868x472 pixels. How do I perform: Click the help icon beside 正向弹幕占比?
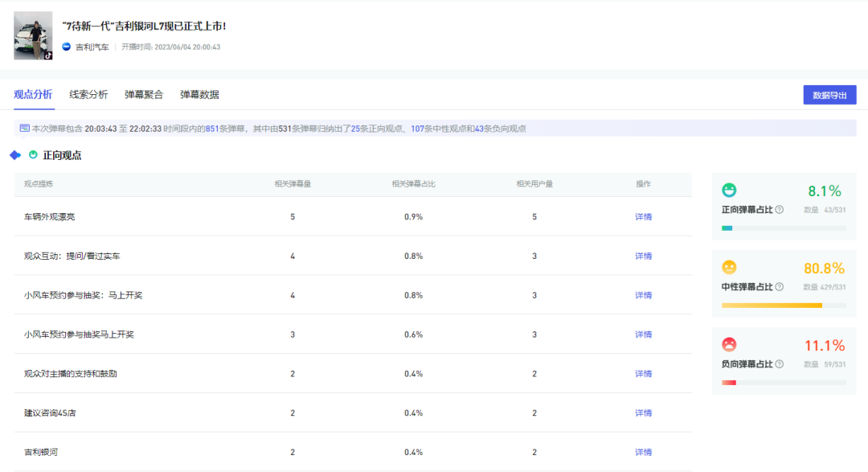[780, 209]
